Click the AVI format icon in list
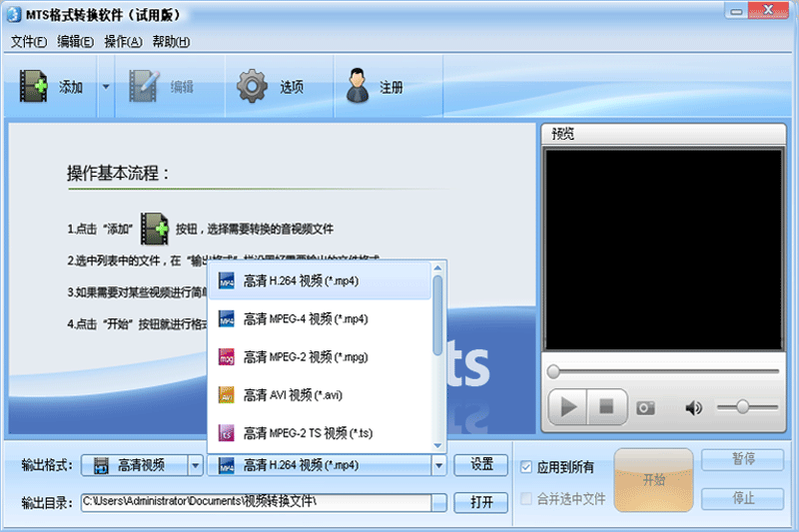 (227, 395)
